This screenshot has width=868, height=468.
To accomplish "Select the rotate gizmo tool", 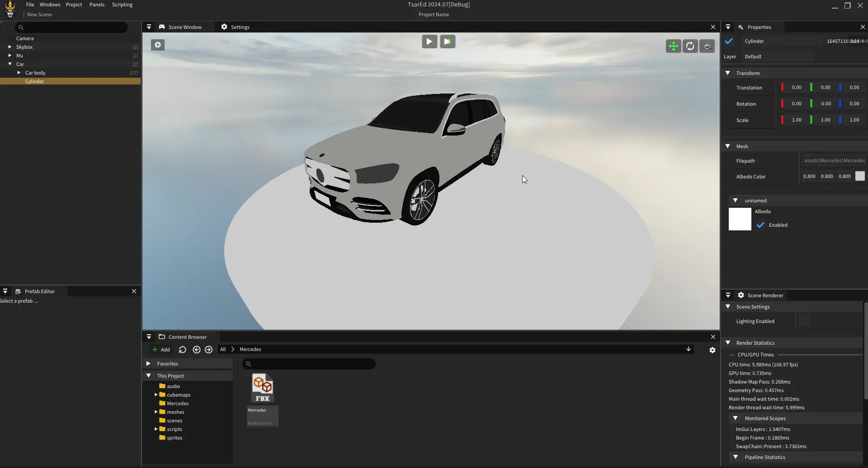I will pos(690,46).
